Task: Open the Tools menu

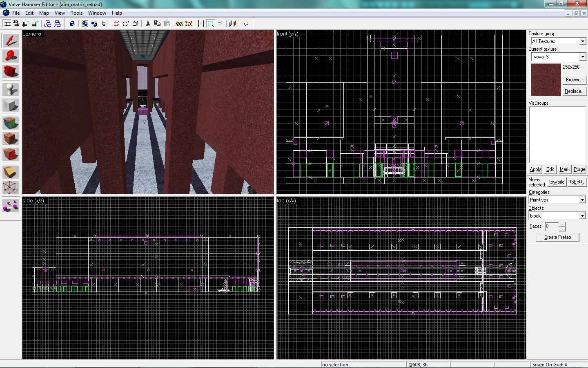Action: point(76,13)
